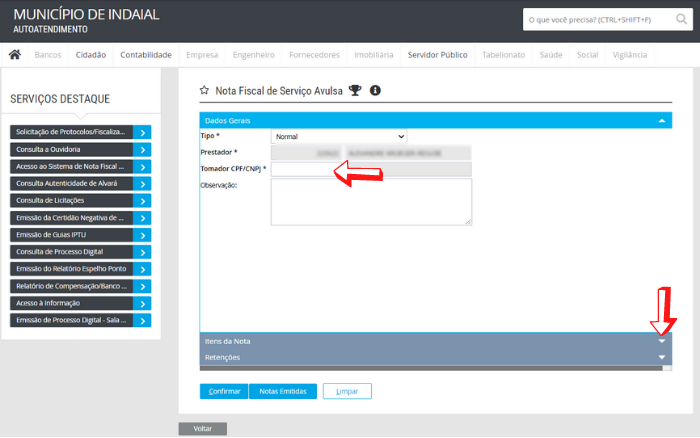
Task: Click arrow icon for Emissão de Guias IPTU
Action: point(143,234)
